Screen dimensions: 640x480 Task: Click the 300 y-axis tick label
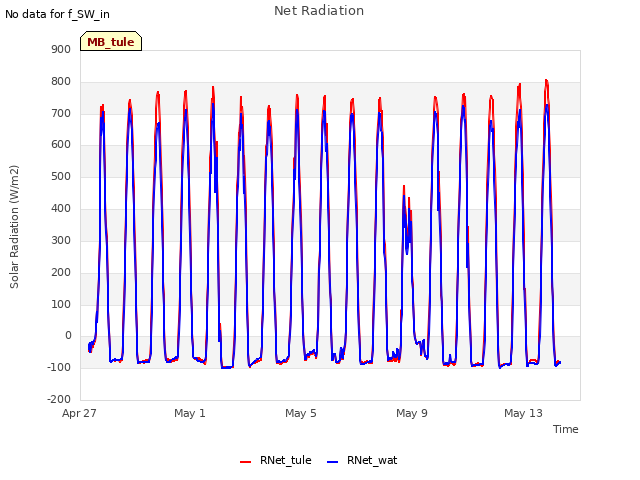coord(61,240)
